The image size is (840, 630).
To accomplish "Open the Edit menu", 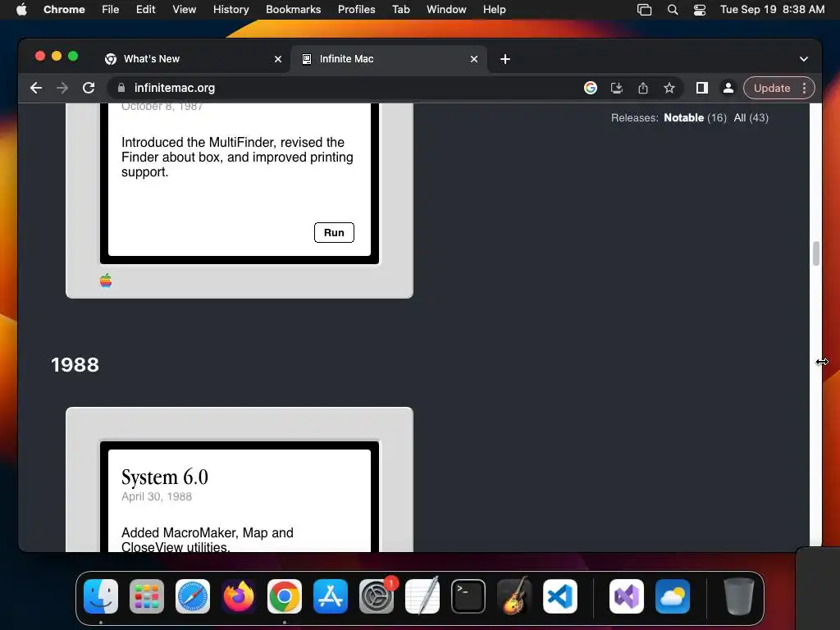I will pos(146,9).
